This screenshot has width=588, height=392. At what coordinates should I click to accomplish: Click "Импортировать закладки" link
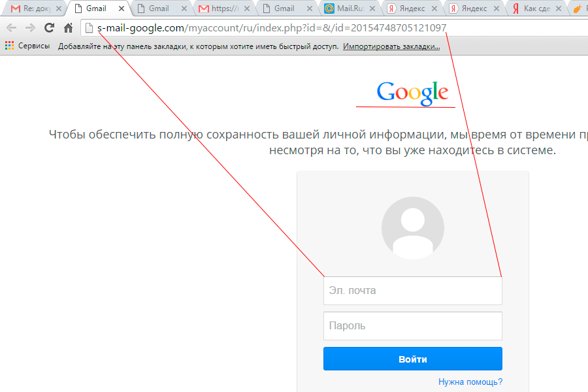392,46
